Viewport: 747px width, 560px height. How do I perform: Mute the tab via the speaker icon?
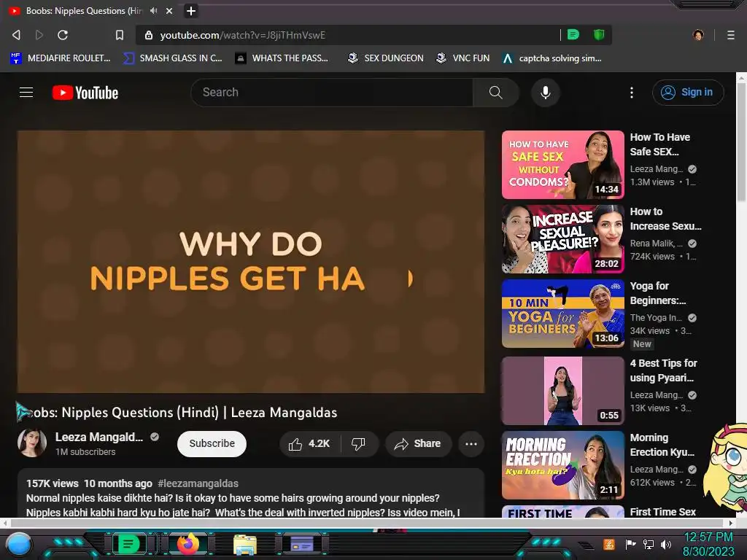click(x=153, y=10)
